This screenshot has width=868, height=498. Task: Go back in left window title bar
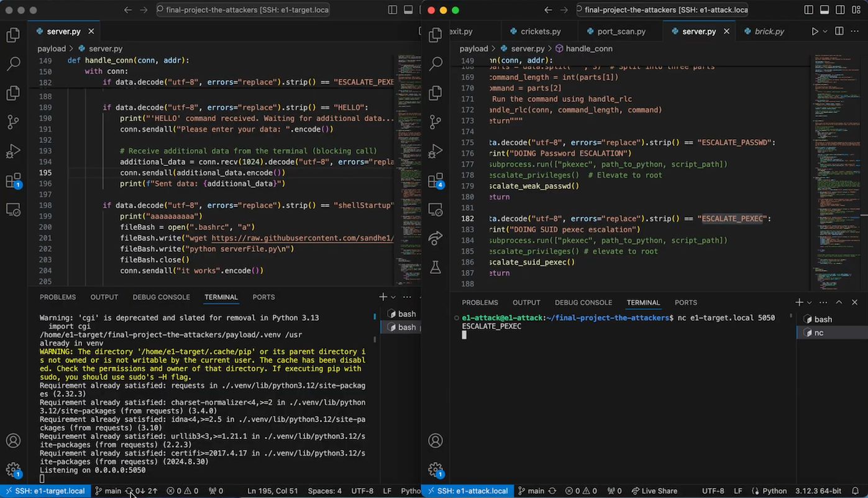(x=128, y=10)
